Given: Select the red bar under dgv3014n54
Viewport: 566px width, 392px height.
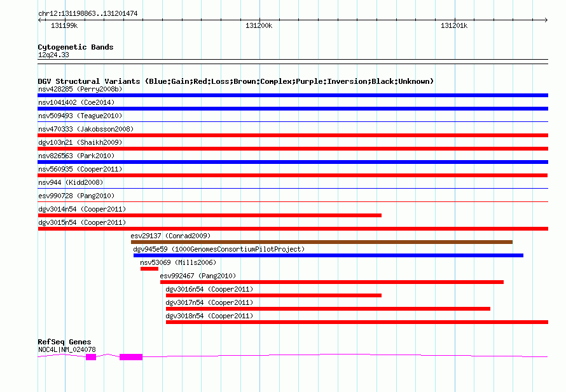Looking at the screenshot, I should (x=210, y=215).
